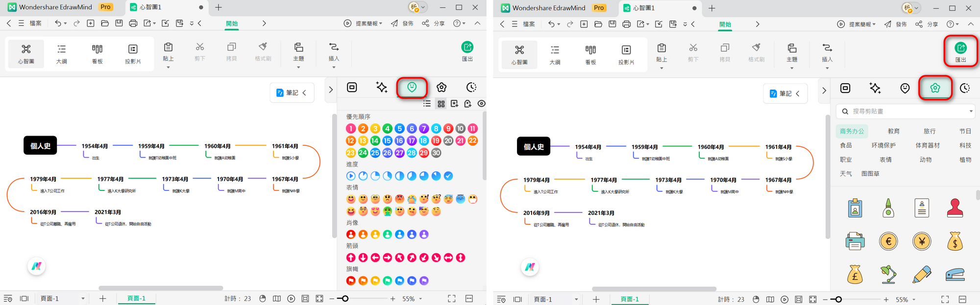Screen dimensions: 980x305
Task: Open the style panel icon in left window
Action: pos(352,87)
